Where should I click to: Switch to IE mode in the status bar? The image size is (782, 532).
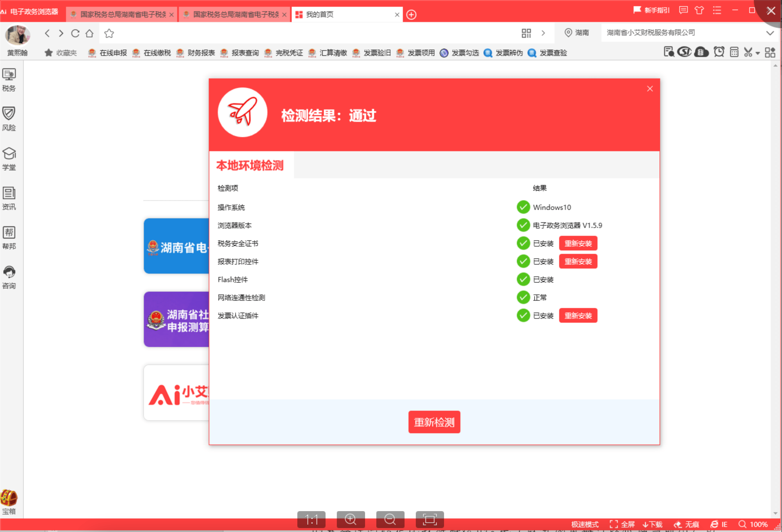[719, 524]
